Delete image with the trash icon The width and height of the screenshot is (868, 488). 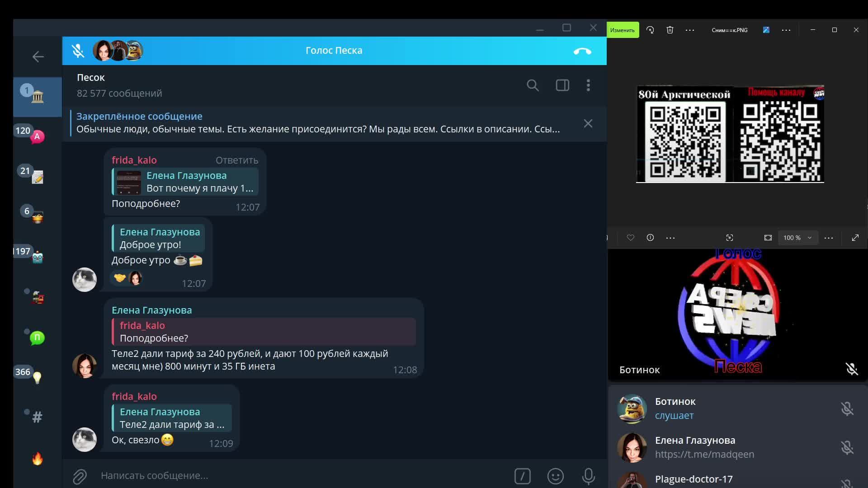point(670,30)
